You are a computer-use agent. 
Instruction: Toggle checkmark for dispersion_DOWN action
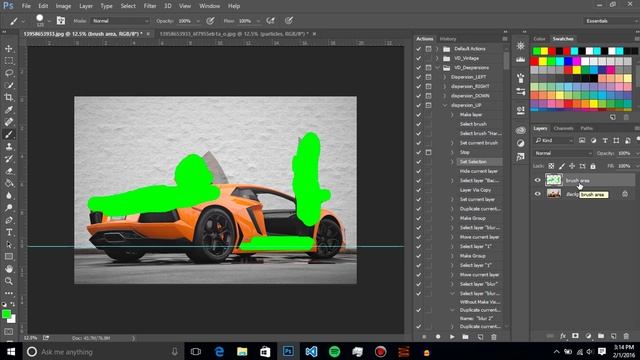[x=418, y=96]
